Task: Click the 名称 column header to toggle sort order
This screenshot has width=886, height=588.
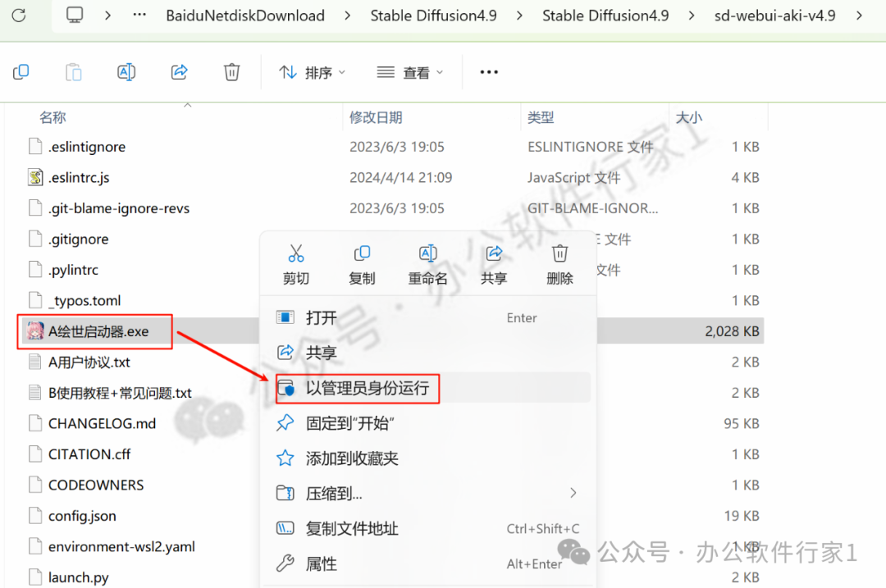Action: [x=53, y=117]
